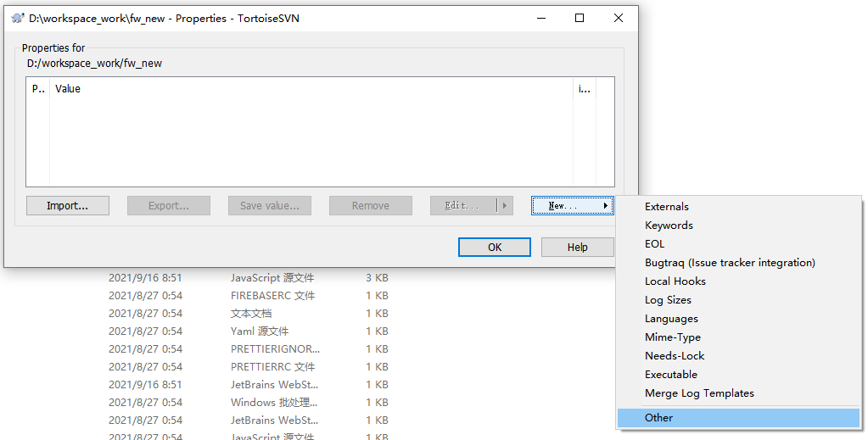The width and height of the screenshot is (868, 440).
Task: Pick Bugtraq (Issue tracker integration) entry
Action: [738, 262]
